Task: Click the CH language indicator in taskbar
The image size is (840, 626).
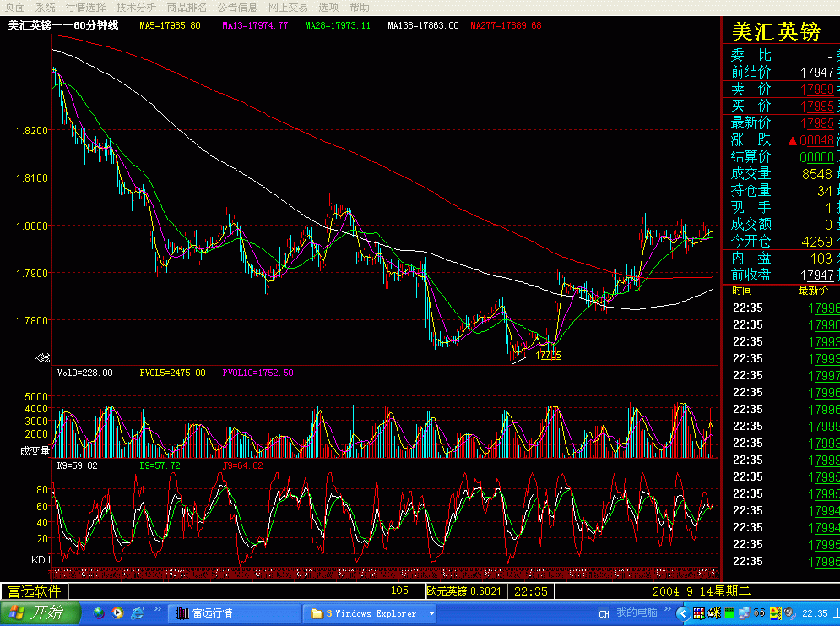Action: [x=604, y=613]
